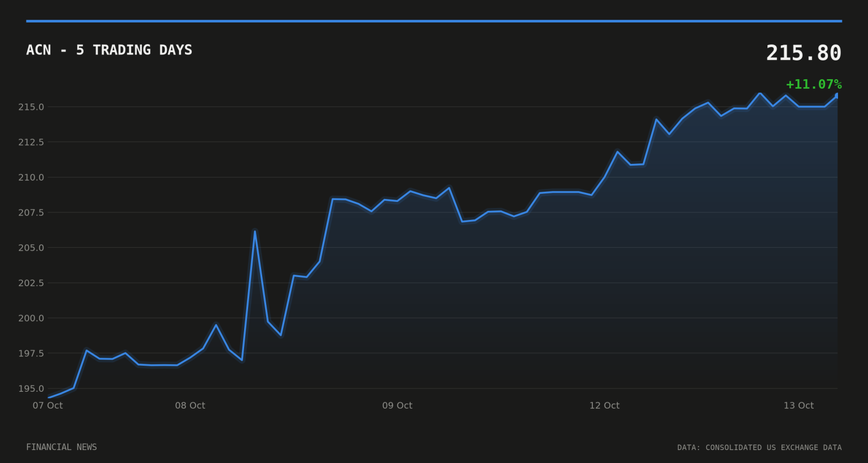The image size is (868, 463).
Task: Select the 13 Oct date label
Action: 798,405
